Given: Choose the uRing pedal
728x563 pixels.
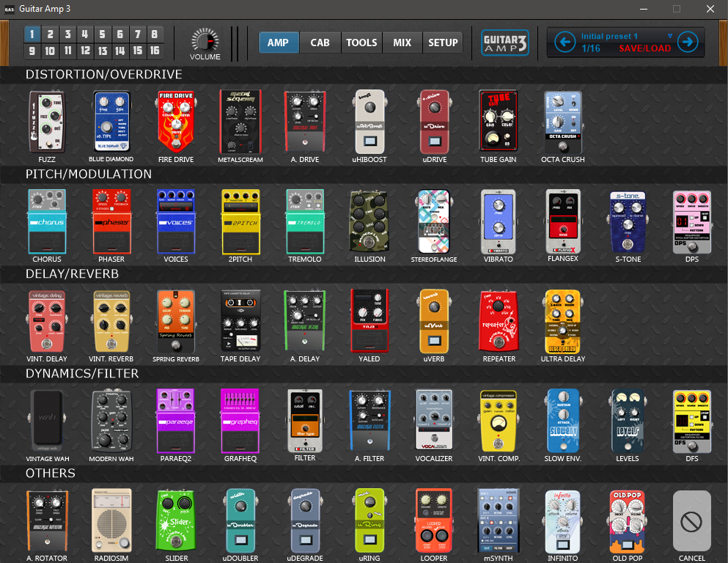Looking at the screenshot, I should click(369, 520).
